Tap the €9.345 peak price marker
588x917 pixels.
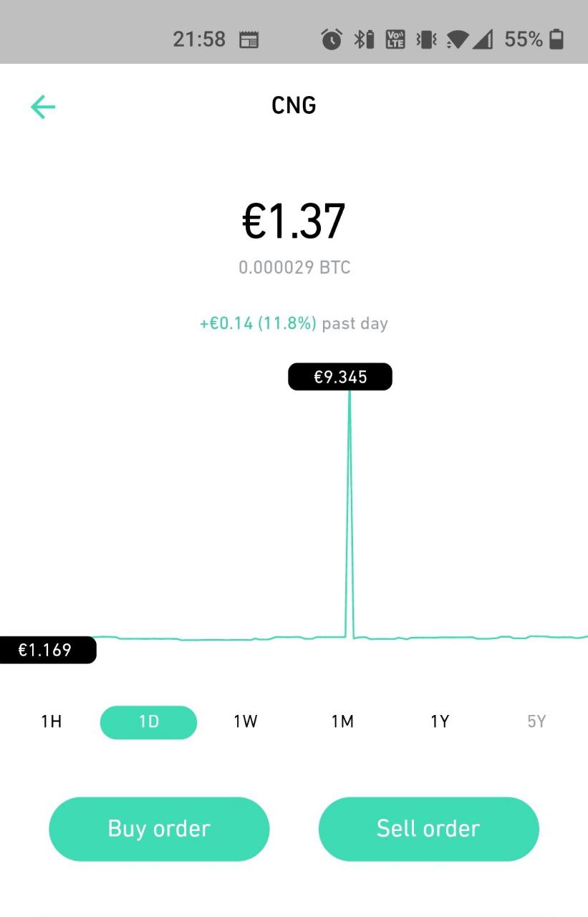click(x=340, y=377)
